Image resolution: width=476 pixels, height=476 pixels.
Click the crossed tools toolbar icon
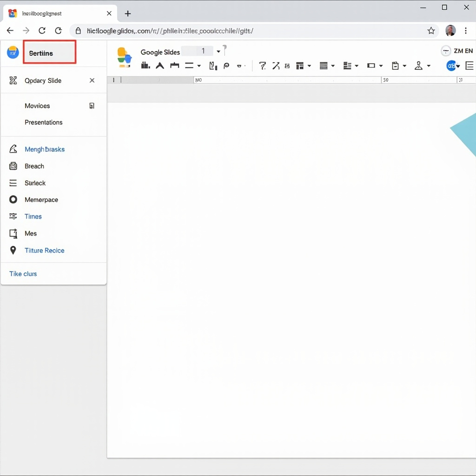click(276, 66)
